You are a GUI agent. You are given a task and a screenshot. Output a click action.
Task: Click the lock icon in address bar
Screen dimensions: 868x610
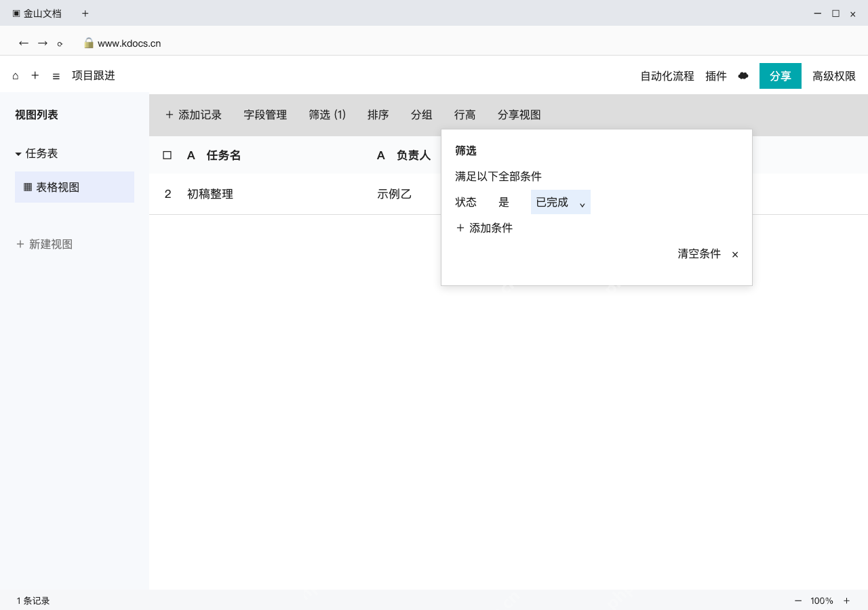[88, 43]
